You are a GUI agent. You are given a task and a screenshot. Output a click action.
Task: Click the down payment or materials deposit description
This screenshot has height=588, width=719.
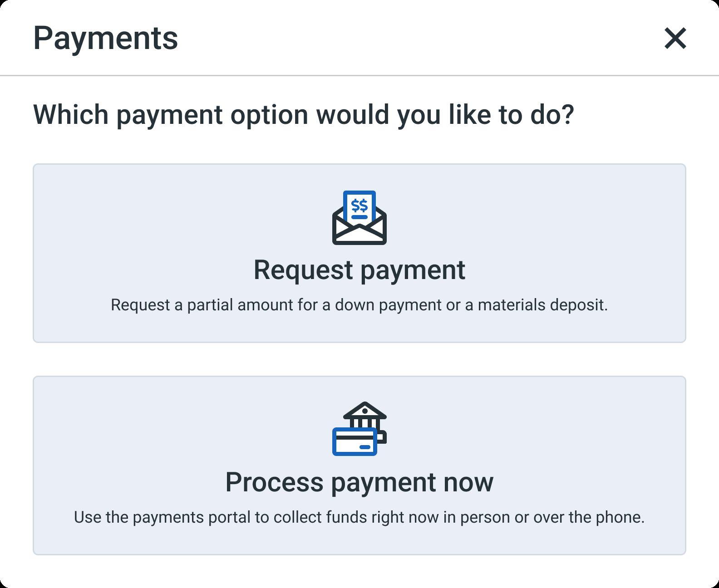pos(359,305)
